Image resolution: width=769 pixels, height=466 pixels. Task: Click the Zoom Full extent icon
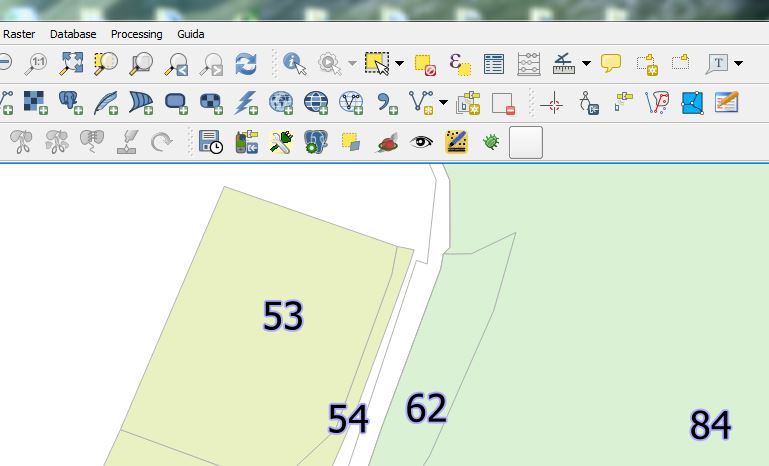pyautogui.click(x=71, y=63)
